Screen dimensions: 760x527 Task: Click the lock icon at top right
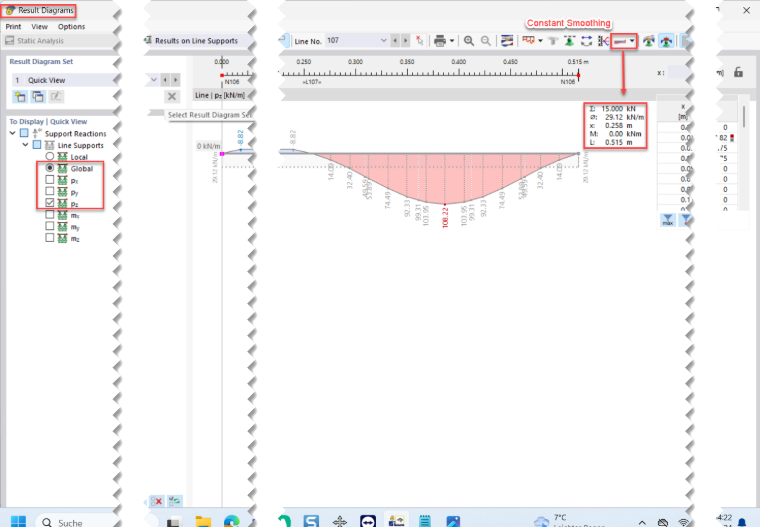(x=738, y=72)
